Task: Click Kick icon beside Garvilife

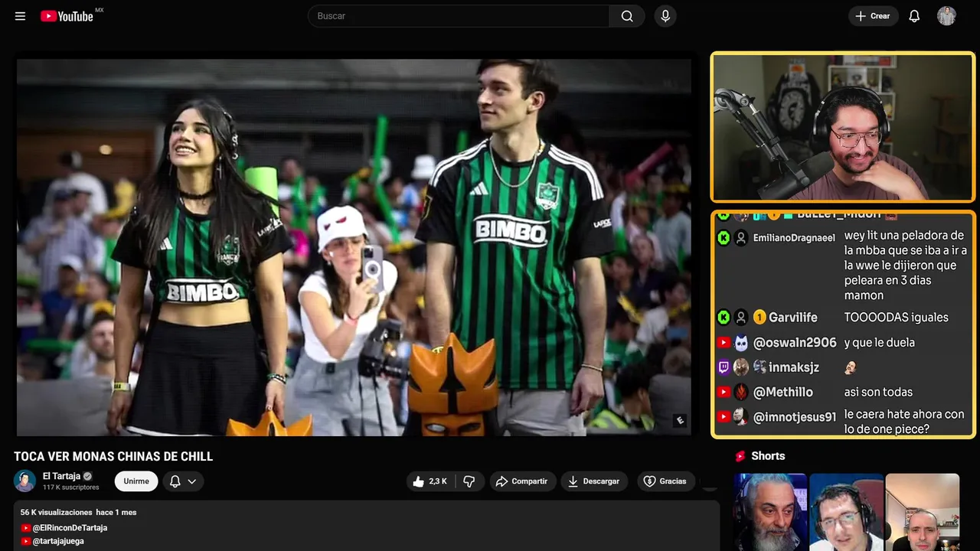Action: 724,317
